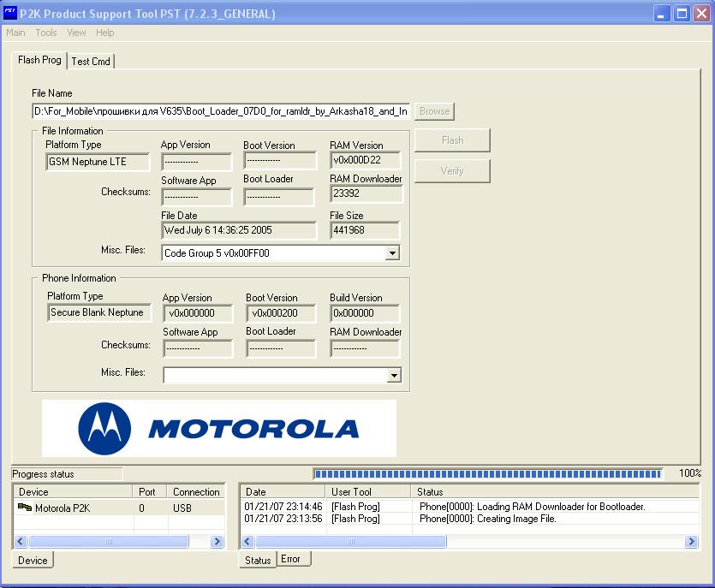Viewport: 715px width, 588px height.
Task: Click the Motorola logo banner
Action: pyautogui.click(x=219, y=429)
